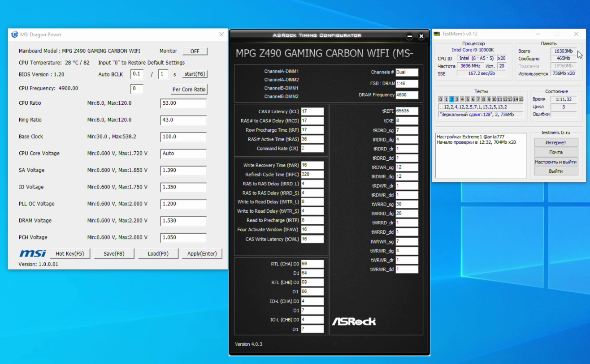The image size is (590, 364).
Task: Click the TestMem5 memory chip title icon
Action: pos(437,34)
